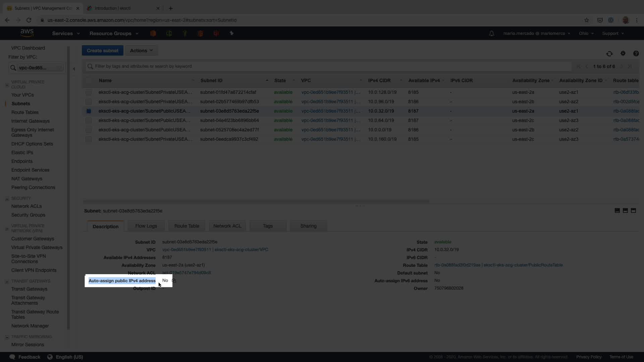Uncheck the selected subnet-03e8d5763eda22f5e row checkbox

click(x=89, y=111)
